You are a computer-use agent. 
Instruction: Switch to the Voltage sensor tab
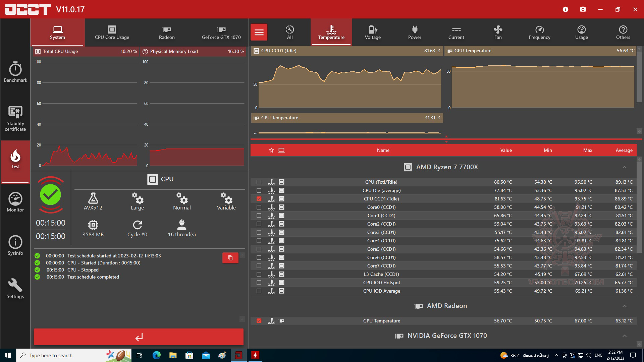373,32
